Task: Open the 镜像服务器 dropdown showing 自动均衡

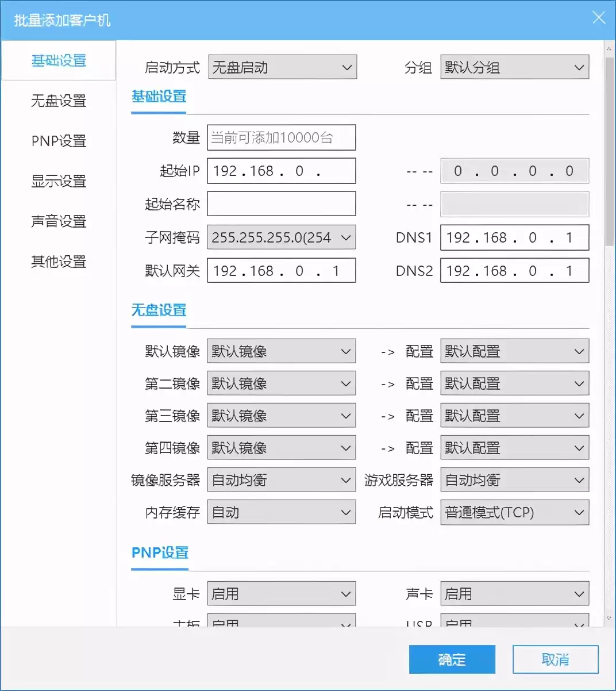Action: tap(281, 479)
